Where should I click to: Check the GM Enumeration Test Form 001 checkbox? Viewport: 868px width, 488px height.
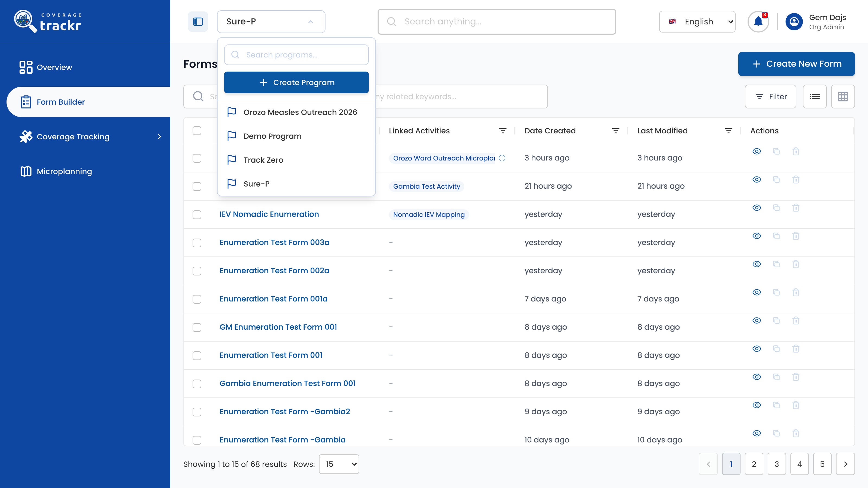pyautogui.click(x=197, y=327)
